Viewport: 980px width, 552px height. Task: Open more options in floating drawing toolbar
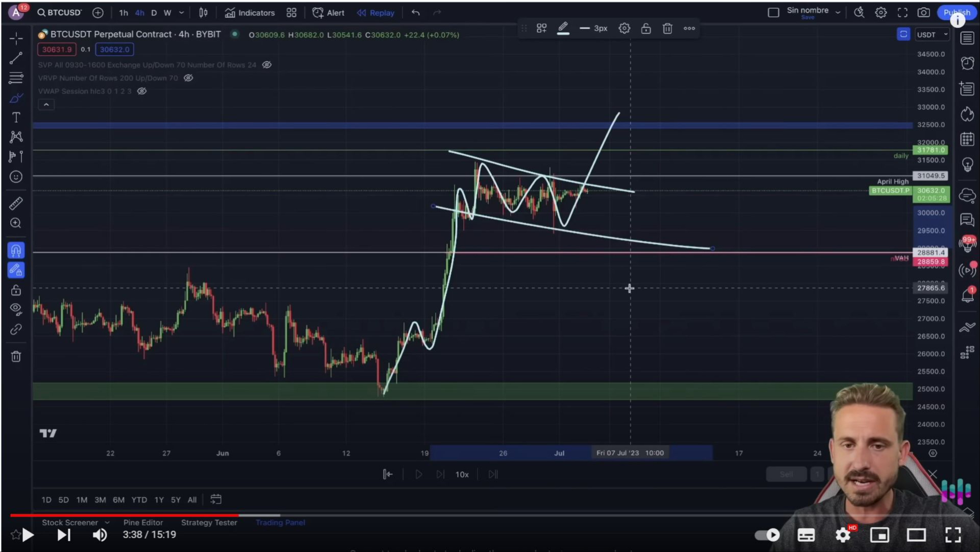click(689, 29)
